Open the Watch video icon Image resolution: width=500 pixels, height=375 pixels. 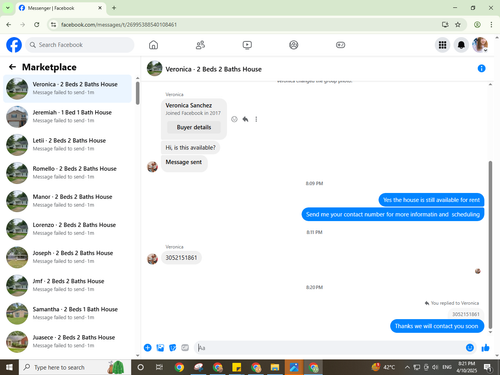[x=247, y=45]
